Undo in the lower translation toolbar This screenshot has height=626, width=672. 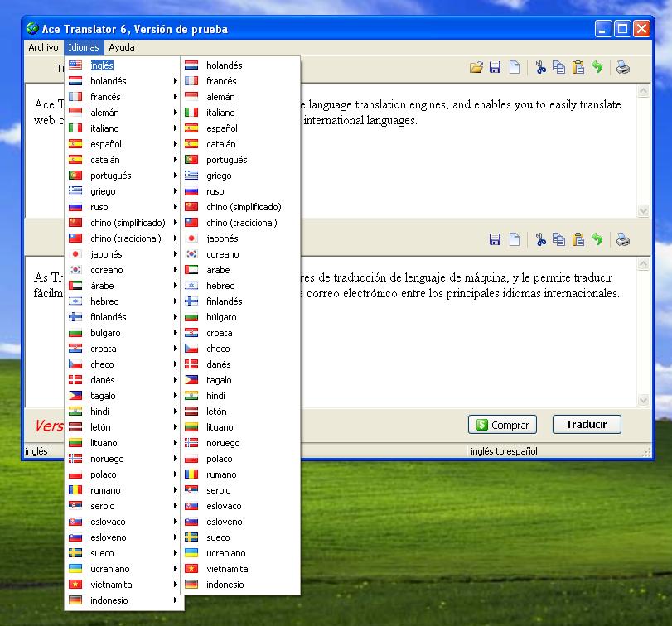coord(597,239)
